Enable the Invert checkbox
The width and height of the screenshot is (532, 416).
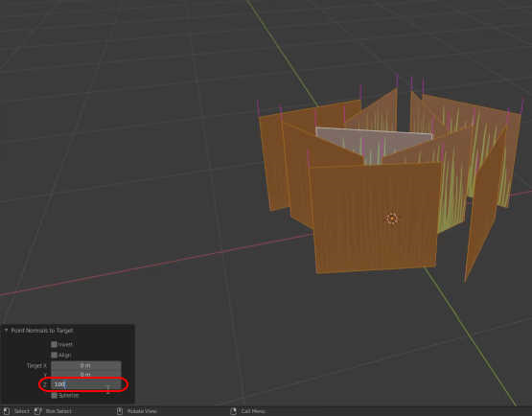click(x=54, y=344)
